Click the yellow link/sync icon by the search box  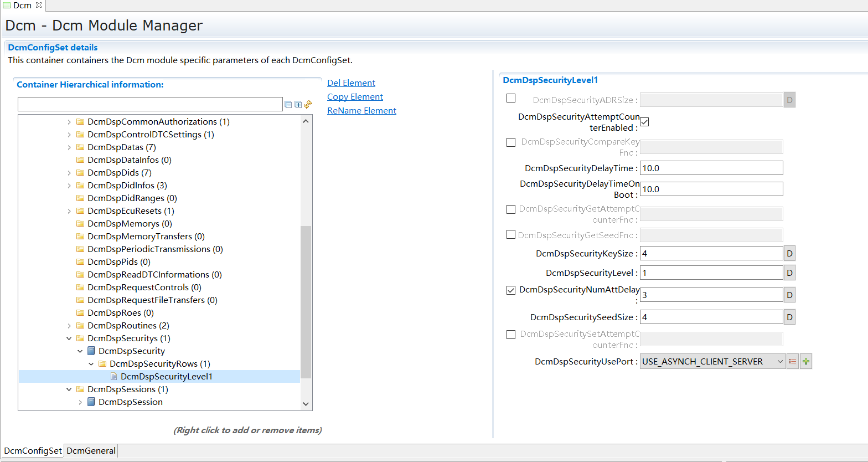pyautogui.click(x=308, y=104)
